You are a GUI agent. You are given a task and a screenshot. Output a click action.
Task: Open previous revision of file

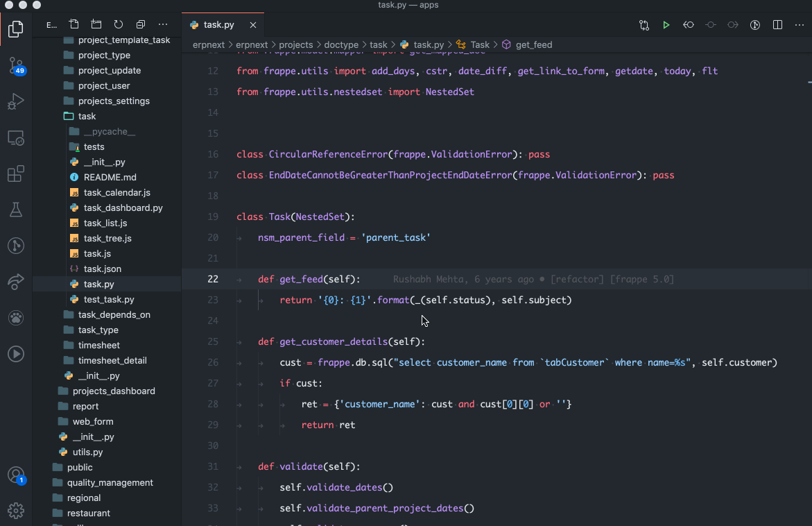click(x=688, y=25)
